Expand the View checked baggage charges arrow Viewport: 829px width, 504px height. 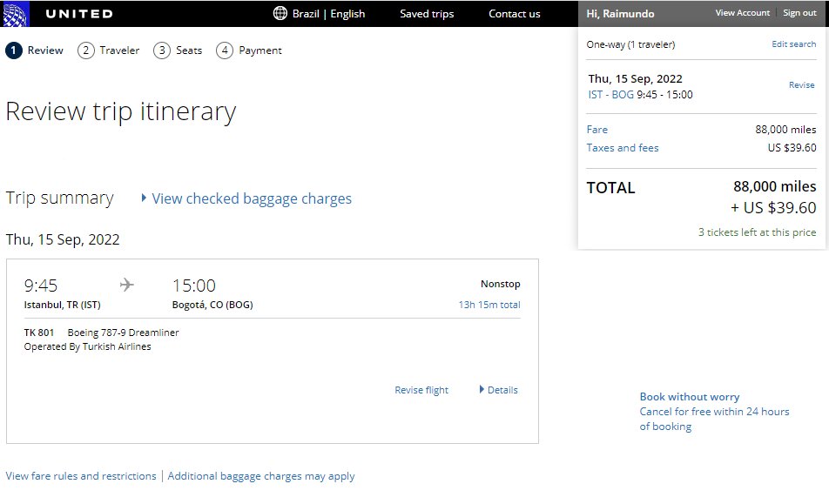pyautogui.click(x=144, y=198)
